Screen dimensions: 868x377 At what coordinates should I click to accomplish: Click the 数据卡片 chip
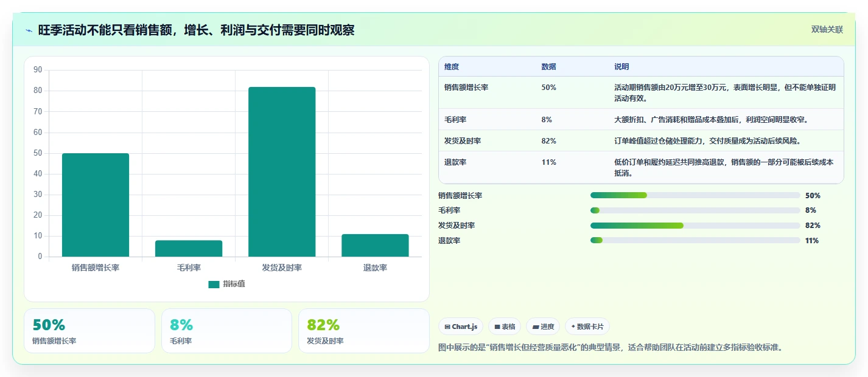tap(587, 327)
